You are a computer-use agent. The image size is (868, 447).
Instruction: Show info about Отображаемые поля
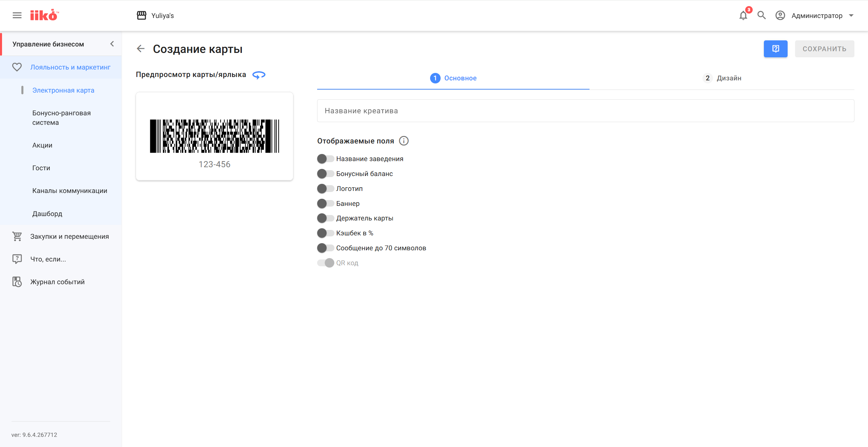pos(404,141)
